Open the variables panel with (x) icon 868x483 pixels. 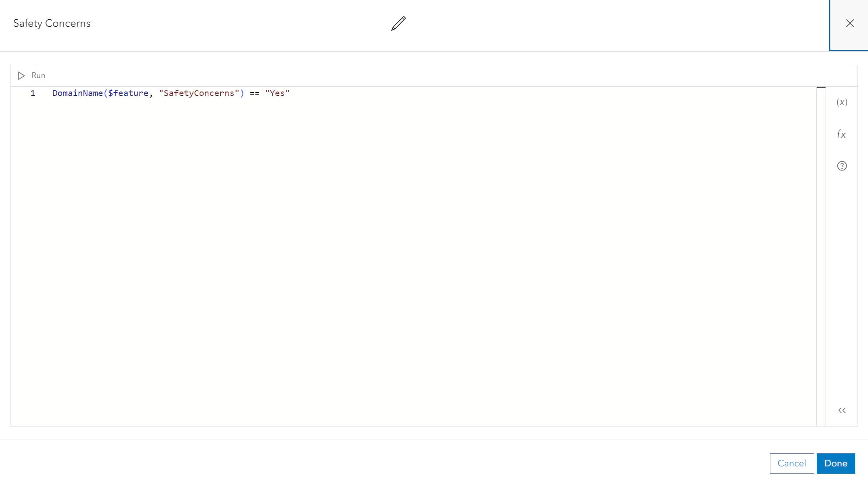click(842, 102)
